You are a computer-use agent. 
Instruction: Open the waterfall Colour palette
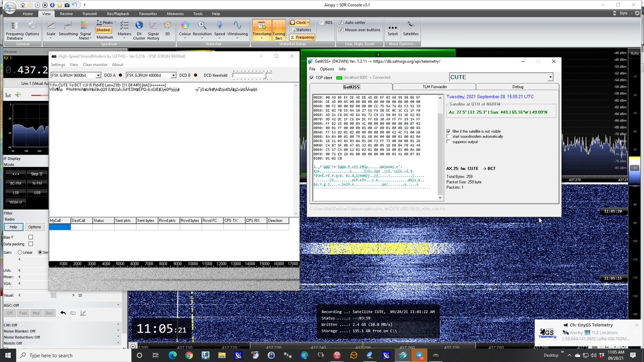tap(185, 29)
